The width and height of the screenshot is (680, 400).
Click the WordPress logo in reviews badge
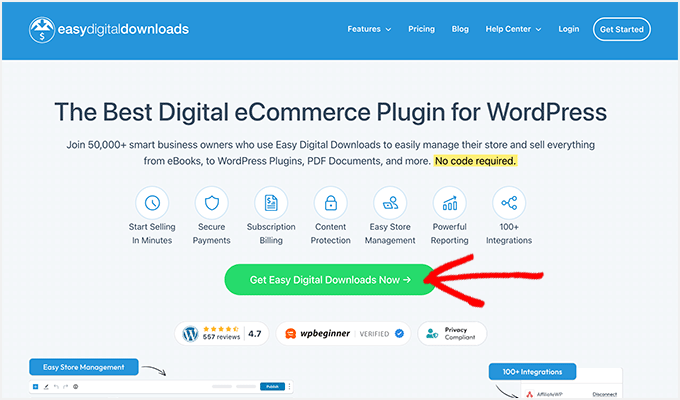[x=191, y=333]
